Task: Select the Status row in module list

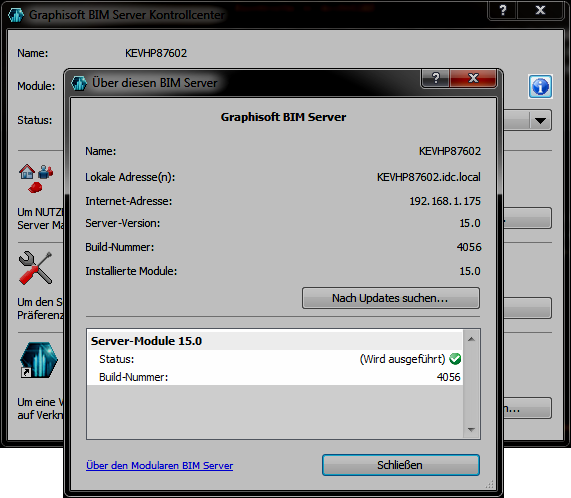Action: tap(275, 359)
